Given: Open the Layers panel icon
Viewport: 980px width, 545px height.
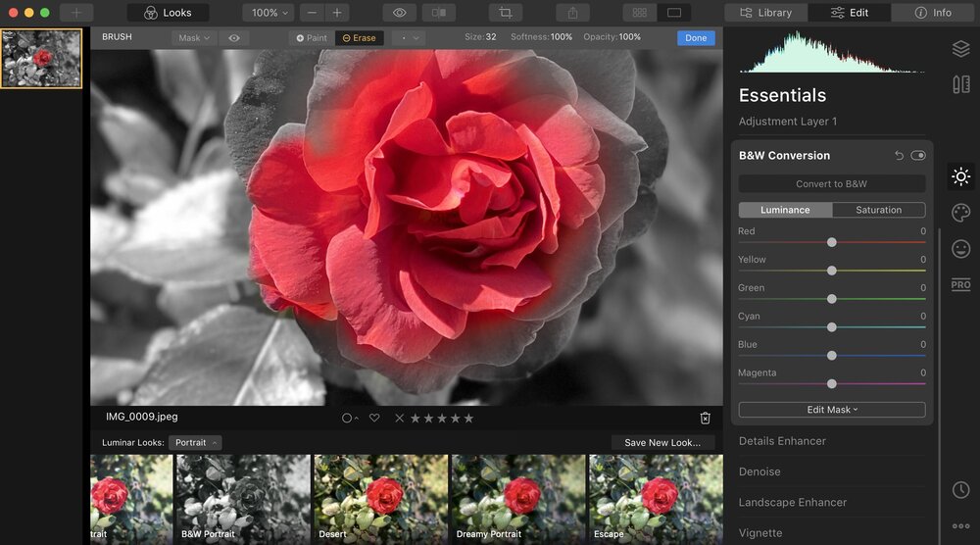Looking at the screenshot, I should pyautogui.click(x=960, y=49).
